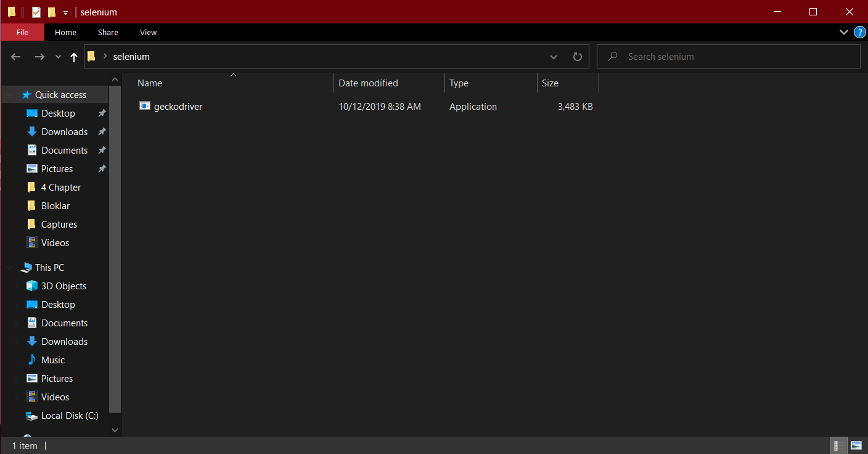The width and height of the screenshot is (868, 454).
Task: Open Documents under This PC
Action: click(64, 323)
